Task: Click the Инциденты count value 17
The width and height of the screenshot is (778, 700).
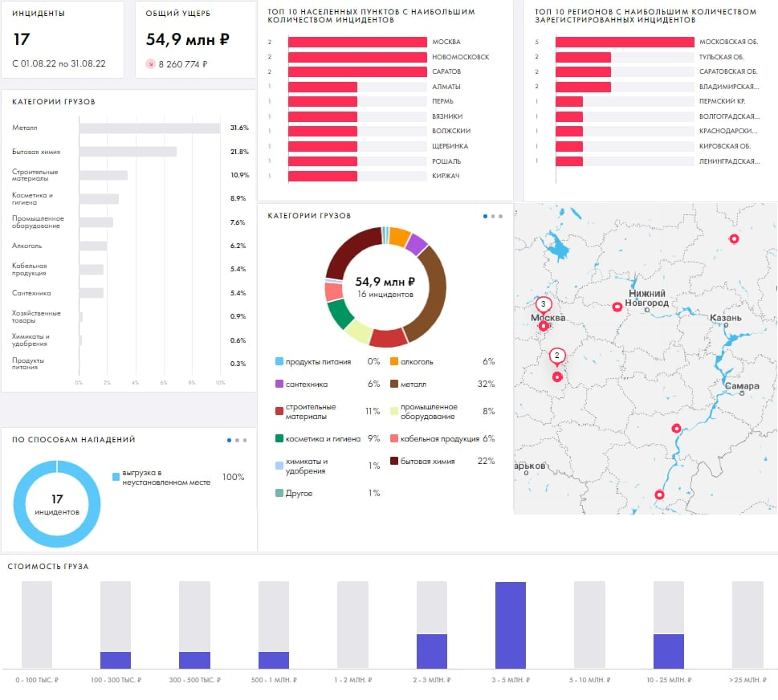Action: [x=22, y=39]
